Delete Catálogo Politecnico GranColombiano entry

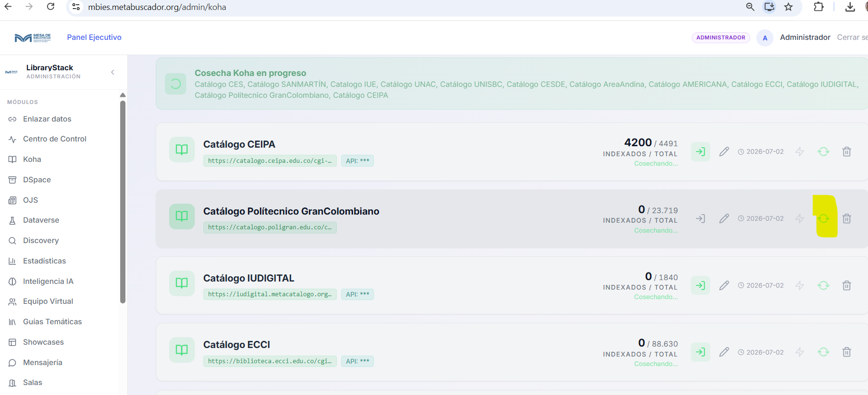click(847, 218)
